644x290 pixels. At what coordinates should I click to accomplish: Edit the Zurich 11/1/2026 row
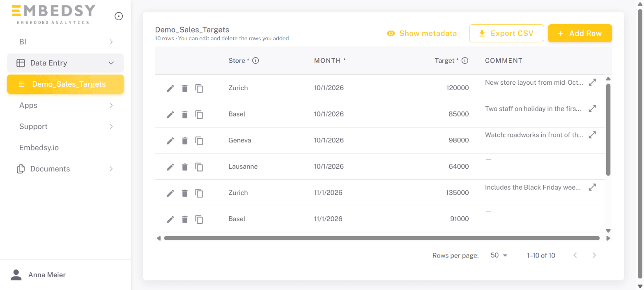pyautogui.click(x=170, y=193)
